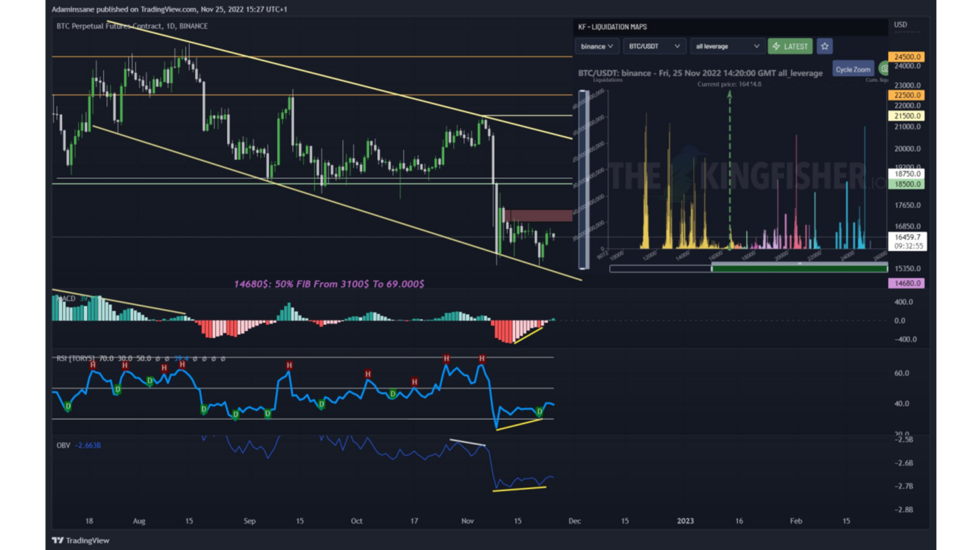Image resolution: width=980 pixels, height=550 pixels.
Task: Expand the all leverage dropdown
Action: point(727,47)
